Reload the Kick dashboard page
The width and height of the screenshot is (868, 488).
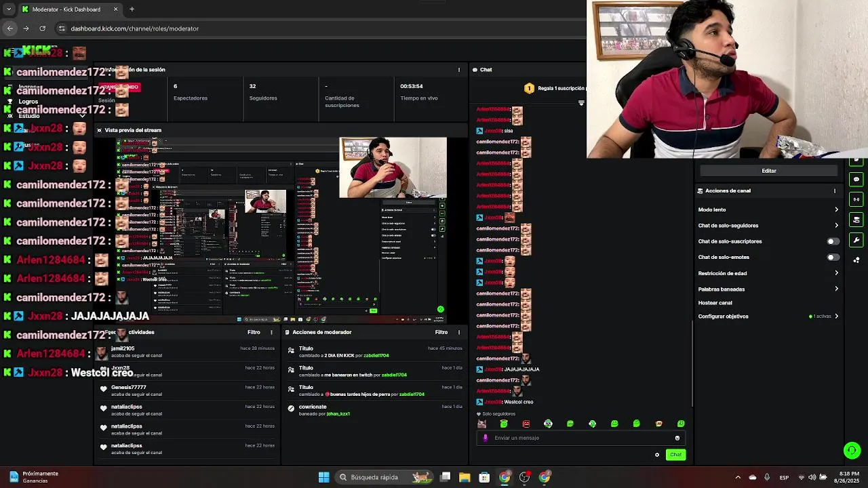43,28
